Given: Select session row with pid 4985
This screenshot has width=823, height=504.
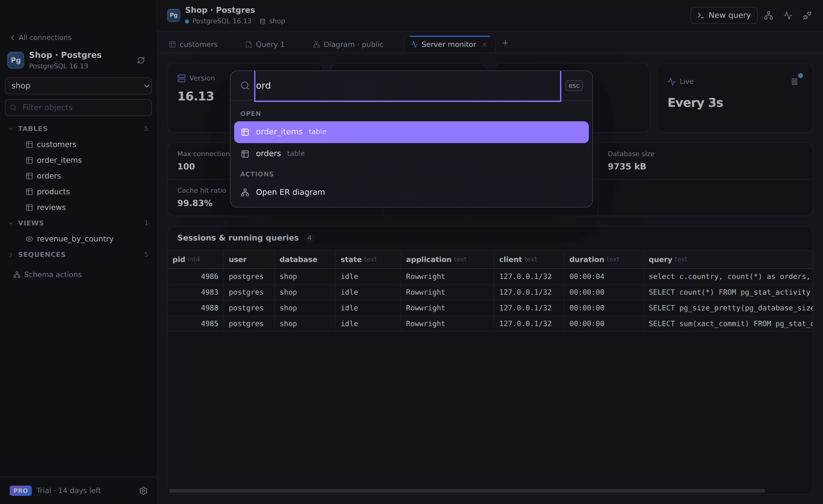Looking at the screenshot, I should [490, 324].
